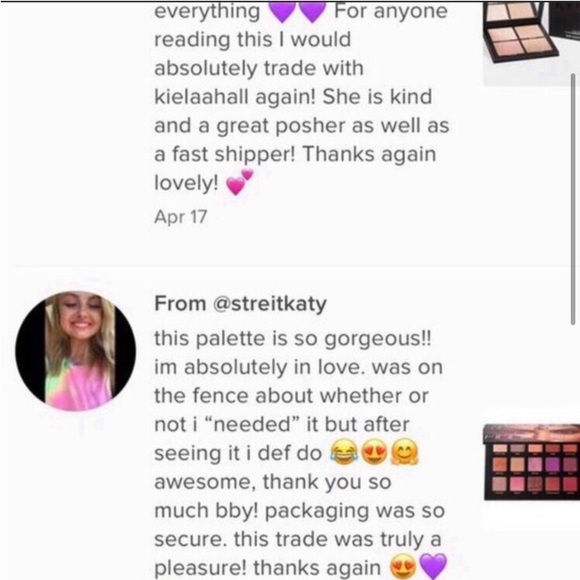Click the 'this palette is so gorgeous!!' text
This screenshot has height=580, width=580.
(x=293, y=338)
